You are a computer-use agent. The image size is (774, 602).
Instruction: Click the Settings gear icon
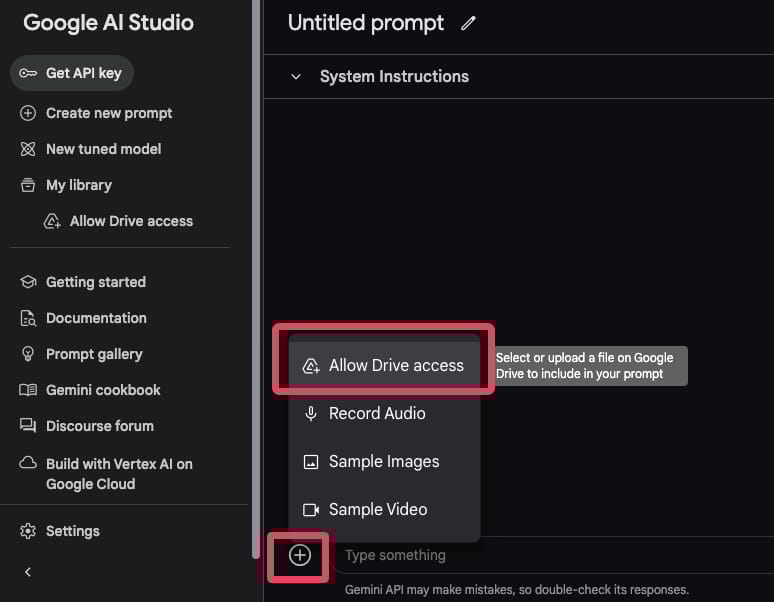28,531
